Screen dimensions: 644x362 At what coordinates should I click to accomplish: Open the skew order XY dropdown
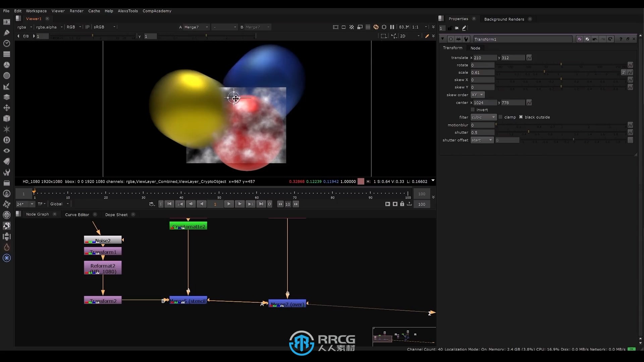click(478, 95)
